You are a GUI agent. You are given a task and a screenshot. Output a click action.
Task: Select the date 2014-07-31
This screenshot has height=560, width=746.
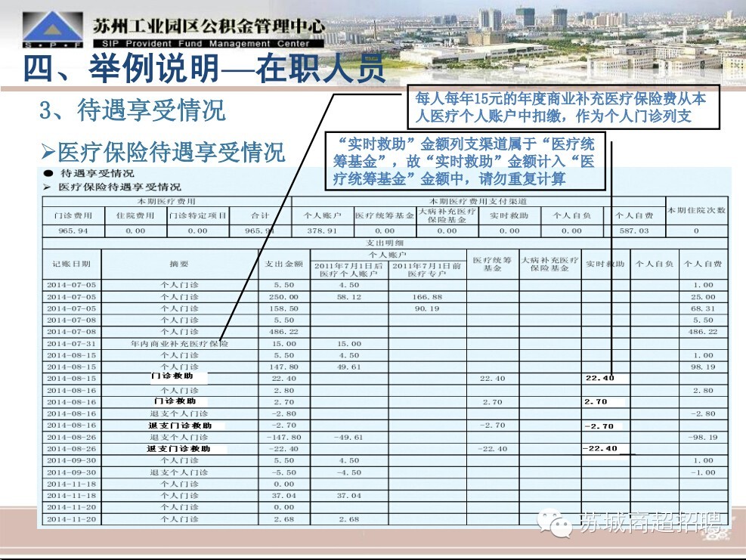pos(71,344)
